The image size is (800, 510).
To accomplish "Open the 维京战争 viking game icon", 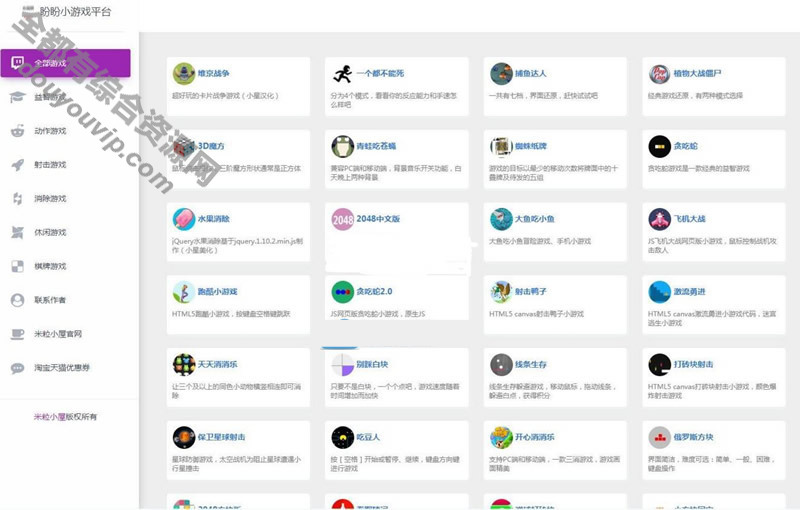I will point(184,73).
